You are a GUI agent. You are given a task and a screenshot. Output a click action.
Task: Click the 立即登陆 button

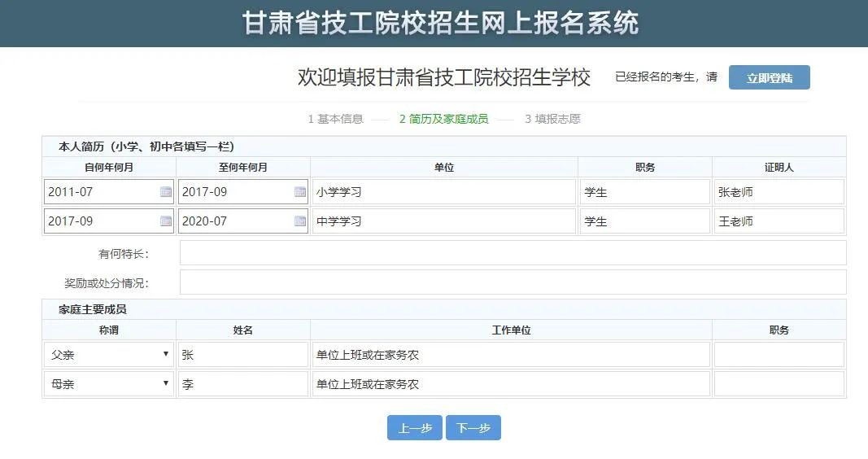click(769, 77)
